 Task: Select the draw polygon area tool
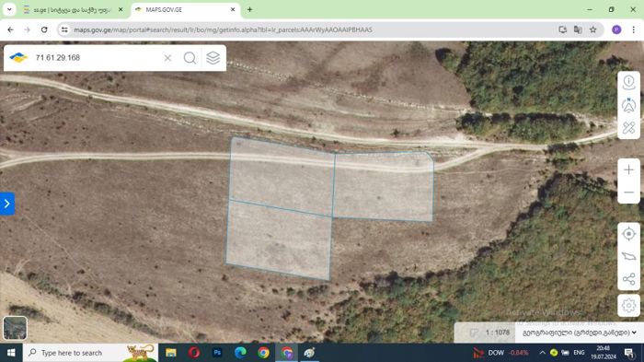pos(628,256)
